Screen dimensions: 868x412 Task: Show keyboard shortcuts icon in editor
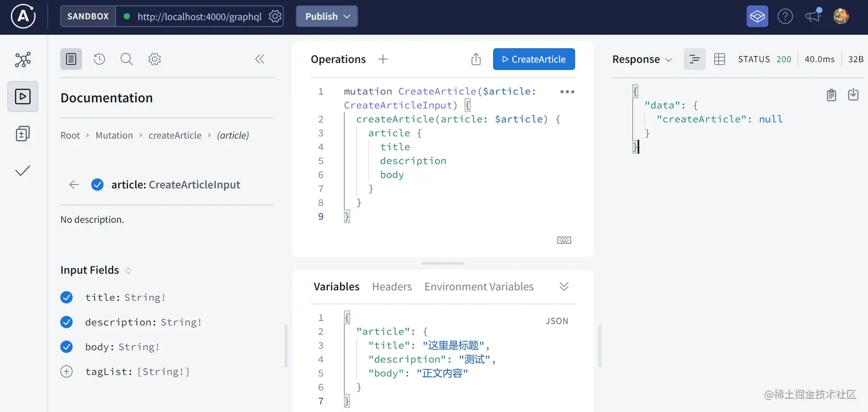pyautogui.click(x=564, y=240)
